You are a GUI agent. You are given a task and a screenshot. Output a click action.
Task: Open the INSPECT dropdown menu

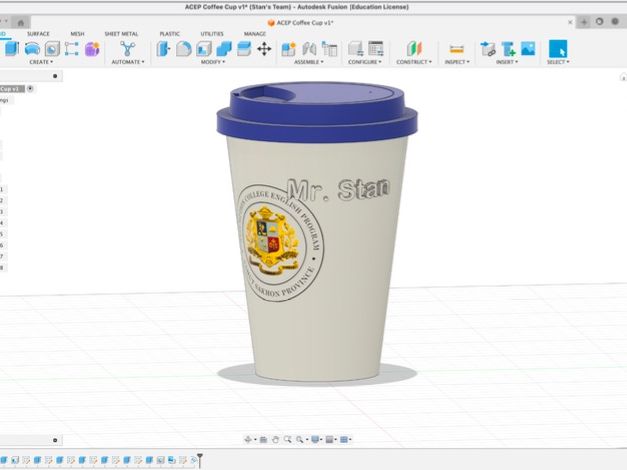pyautogui.click(x=457, y=62)
